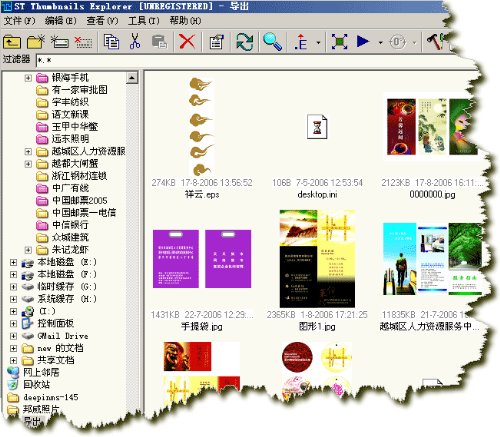The height and width of the screenshot is (437, 500).
Task: Select the deepinns-145 folder
Action: coord(50,397)
